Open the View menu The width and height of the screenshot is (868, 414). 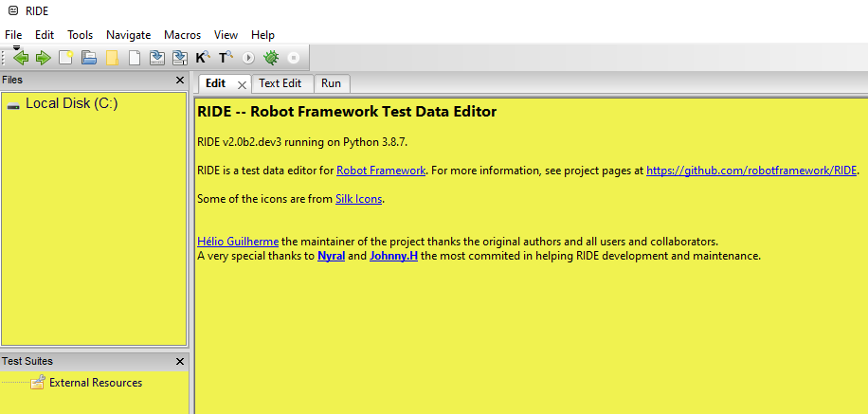coord(226,35)
